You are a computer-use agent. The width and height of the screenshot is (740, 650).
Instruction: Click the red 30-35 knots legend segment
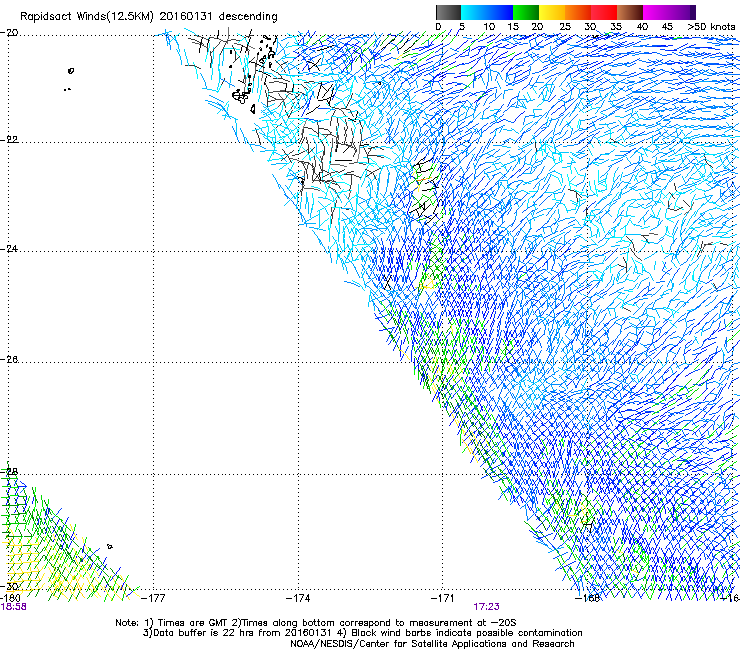click(604, 12)
